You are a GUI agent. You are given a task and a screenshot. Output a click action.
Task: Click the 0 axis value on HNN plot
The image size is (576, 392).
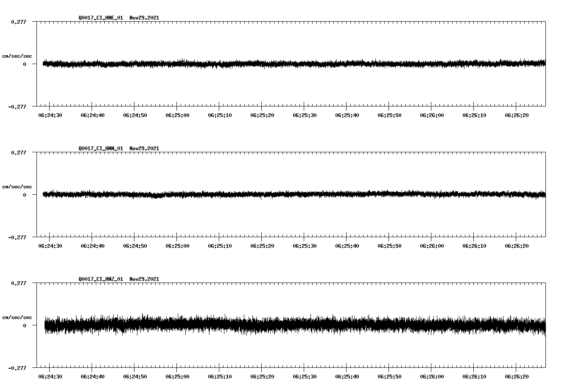(25, 195)
